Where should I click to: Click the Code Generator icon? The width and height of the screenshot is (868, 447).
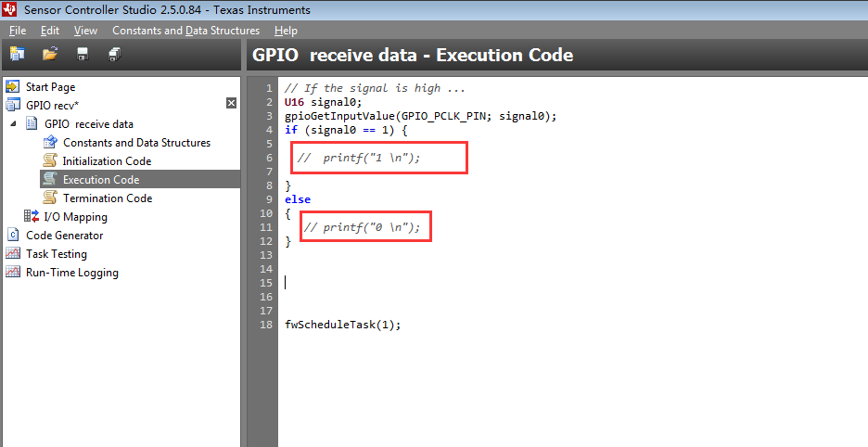[x=13, y=235]
